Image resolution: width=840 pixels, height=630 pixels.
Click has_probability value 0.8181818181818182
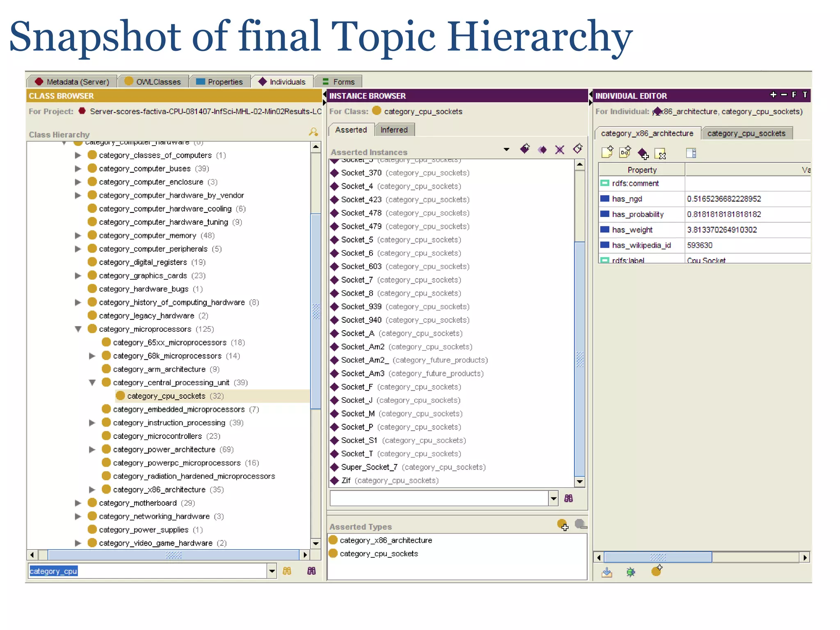724,214
